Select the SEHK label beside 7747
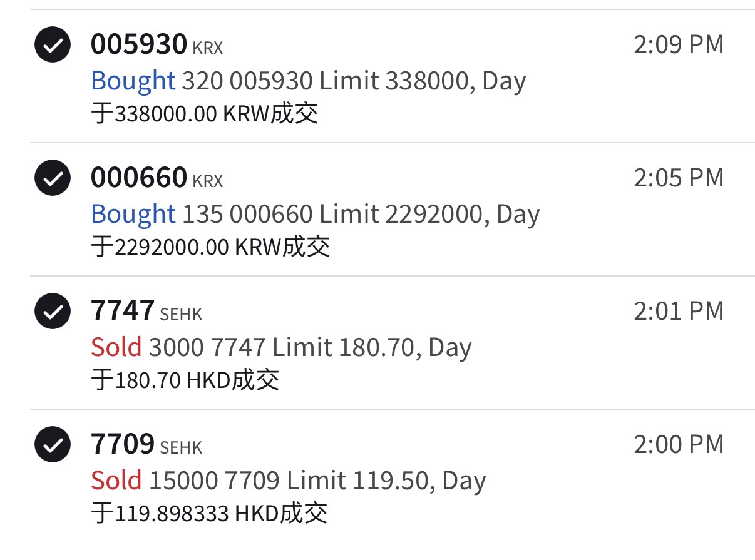This screenshot has width=755, height=560. click(182, 314)
